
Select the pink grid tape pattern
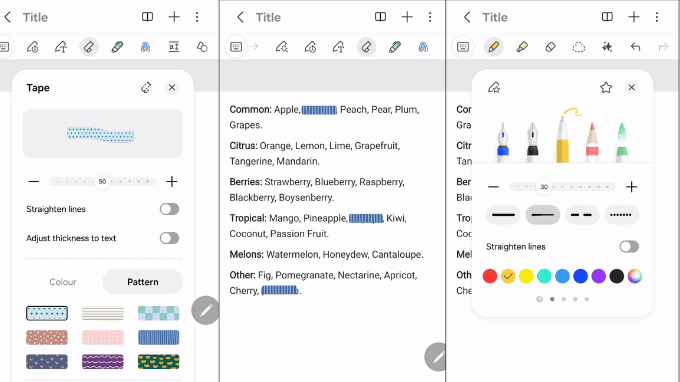click(103, 337)
